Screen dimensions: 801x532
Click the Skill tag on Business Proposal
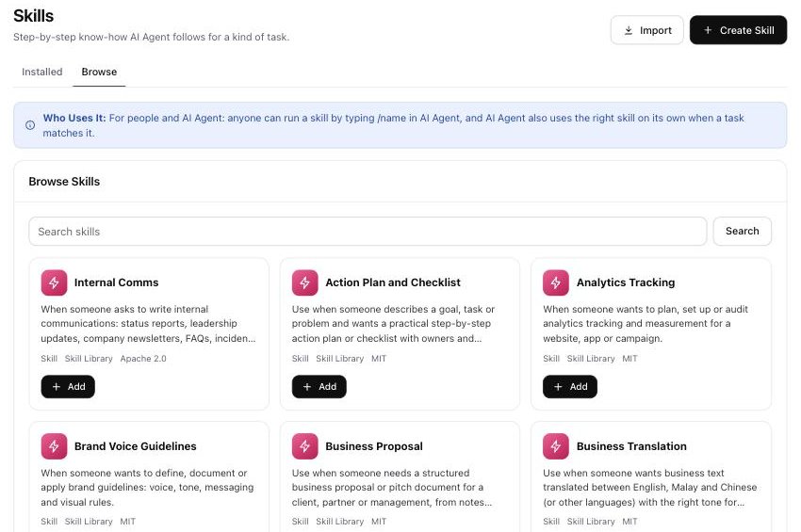tap(300, 522)
